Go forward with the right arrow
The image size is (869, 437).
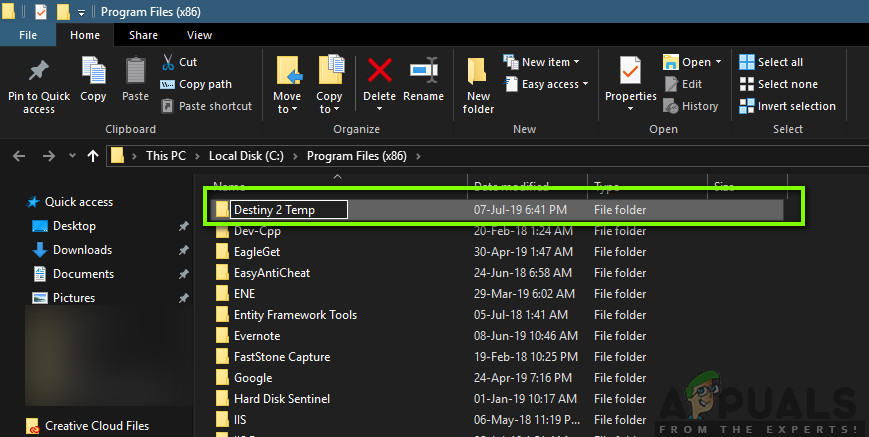pyautogui.click(x=49, y=156)
